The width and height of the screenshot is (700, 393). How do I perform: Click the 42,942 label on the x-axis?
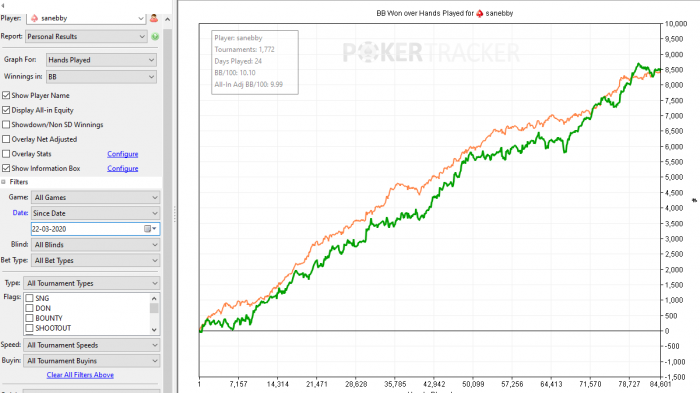coord(434,384)
